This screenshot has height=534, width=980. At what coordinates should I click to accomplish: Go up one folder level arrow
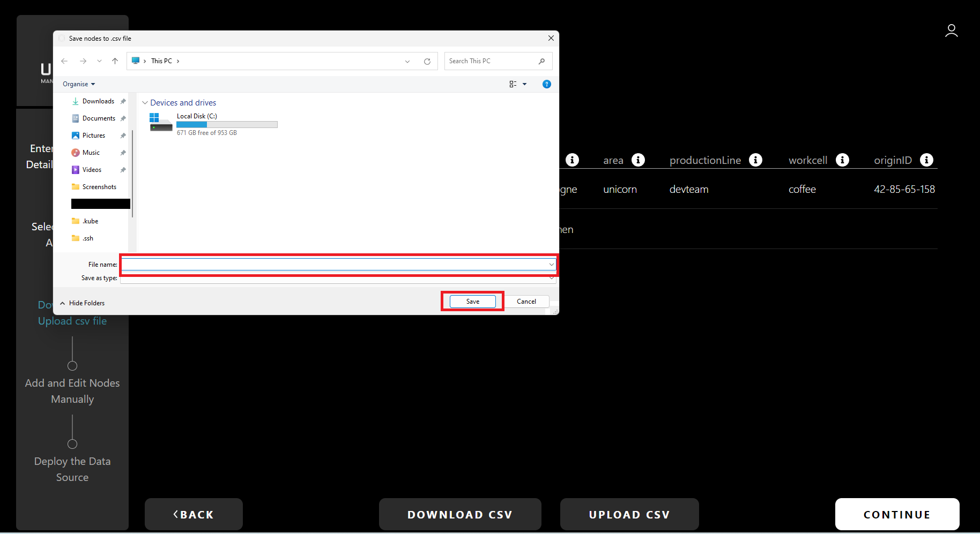point(115,61)
